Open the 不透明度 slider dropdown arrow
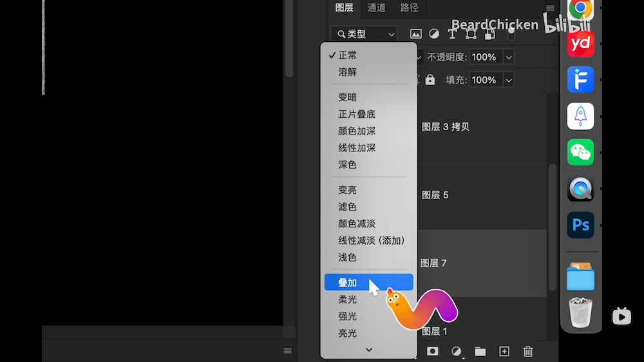 tap(509, 57)
